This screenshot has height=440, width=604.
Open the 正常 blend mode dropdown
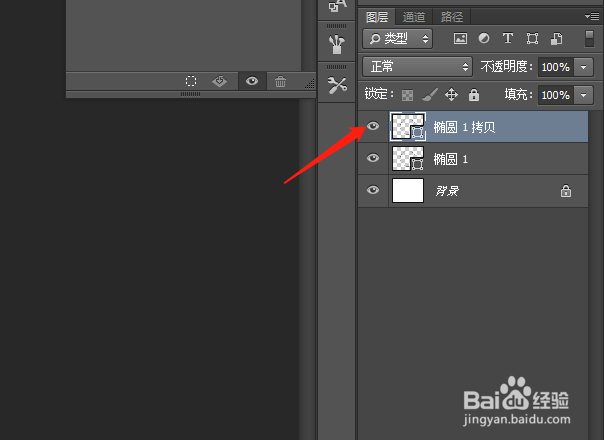click(417, 67)
